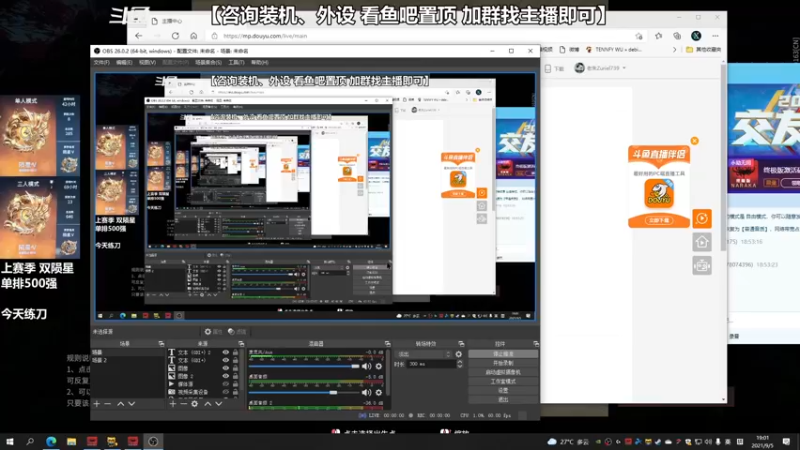Add a new source with the plus icon
The image size is (800, 450).
(172, 404)
